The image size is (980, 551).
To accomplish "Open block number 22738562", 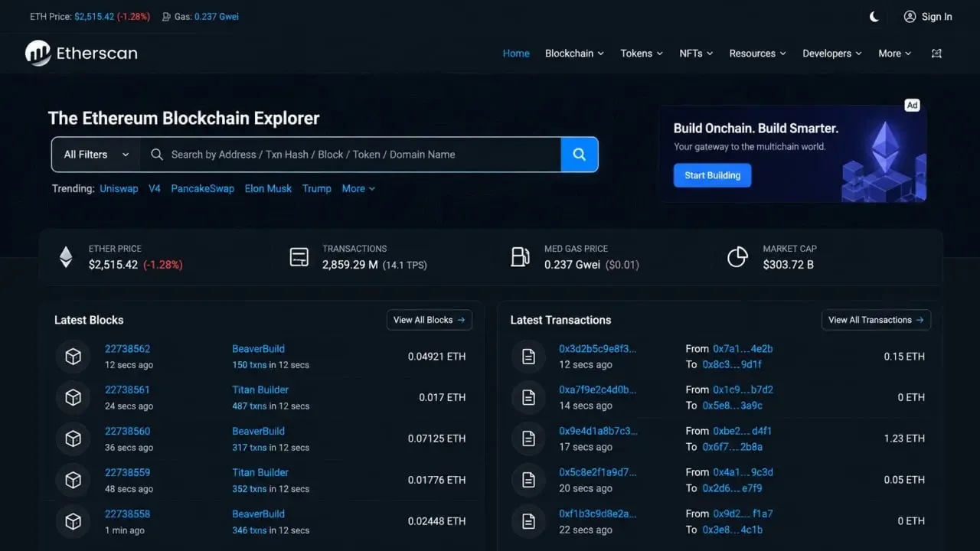I will (x=127, y=349).
